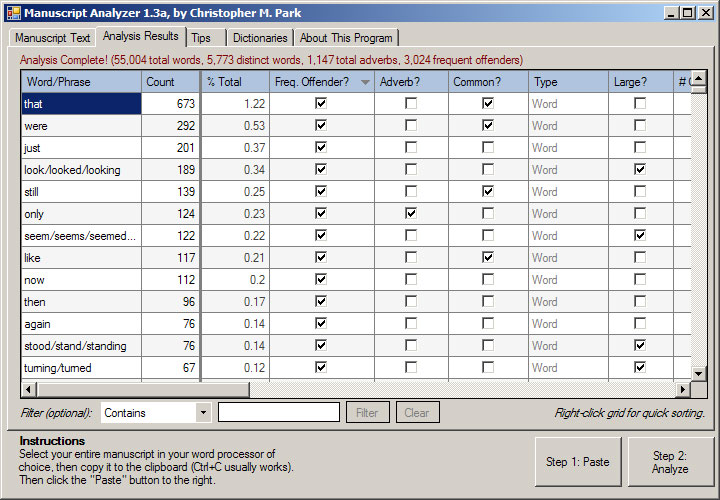Toggle Freq. Offender checkbox for 'that'
Screen dimensions: 720x500
(x=321, y=103)
